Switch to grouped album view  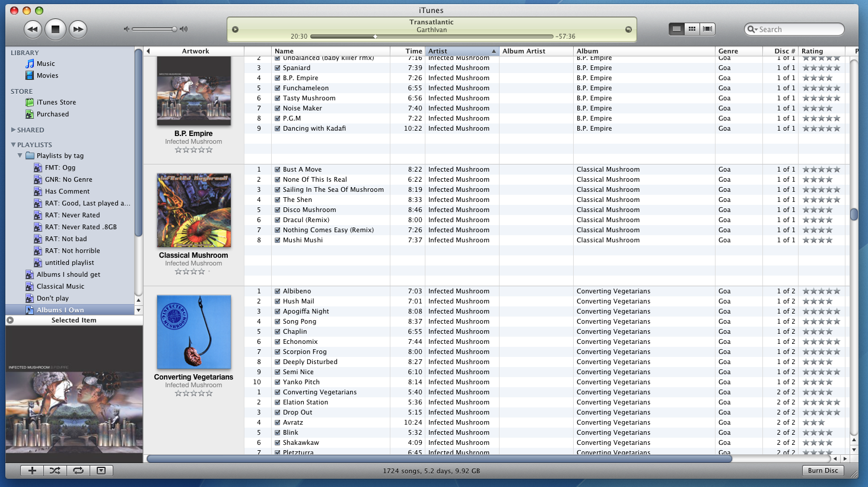(692, 29)
